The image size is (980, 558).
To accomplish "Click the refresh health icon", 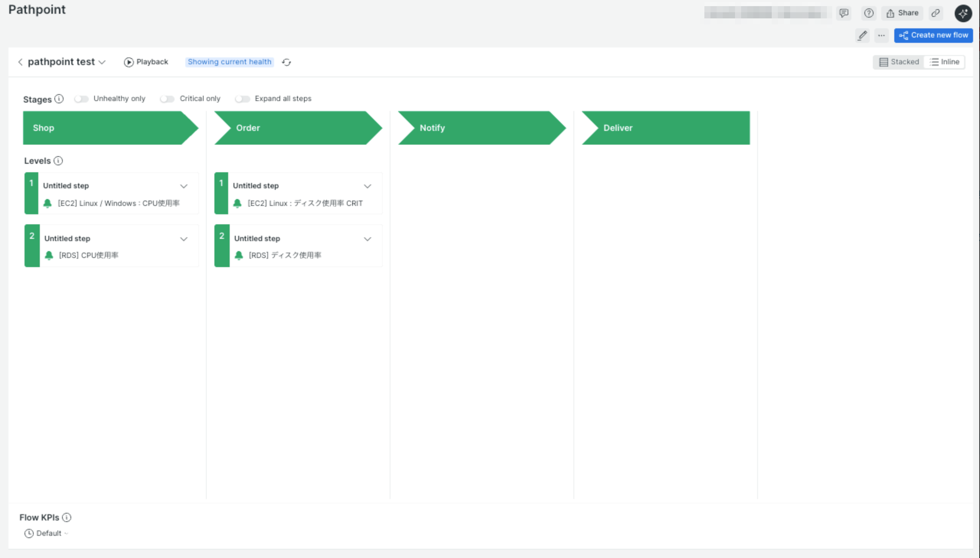I will coord(286,62).
